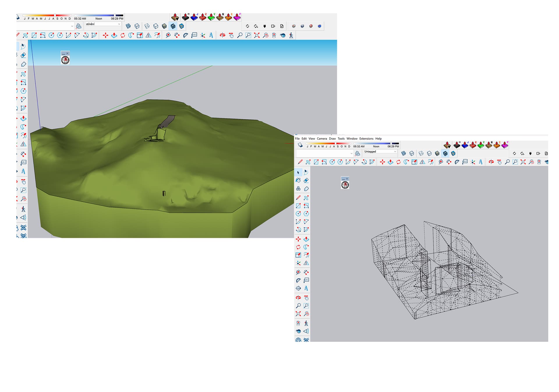Image resolution: width=559 pixels, height=392 pixels.
Task: Choose the Walk tool in left top toolbar
Action: point(291,35)
